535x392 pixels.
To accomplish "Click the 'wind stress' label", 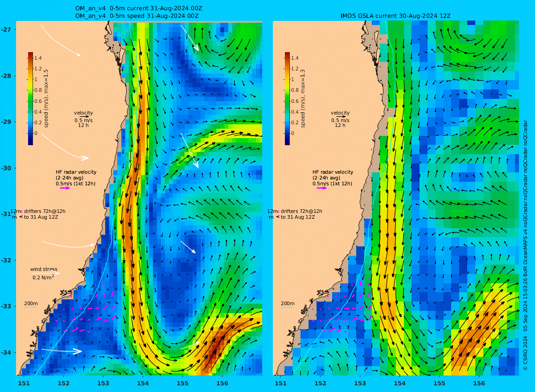I will (x=44, y=269).
